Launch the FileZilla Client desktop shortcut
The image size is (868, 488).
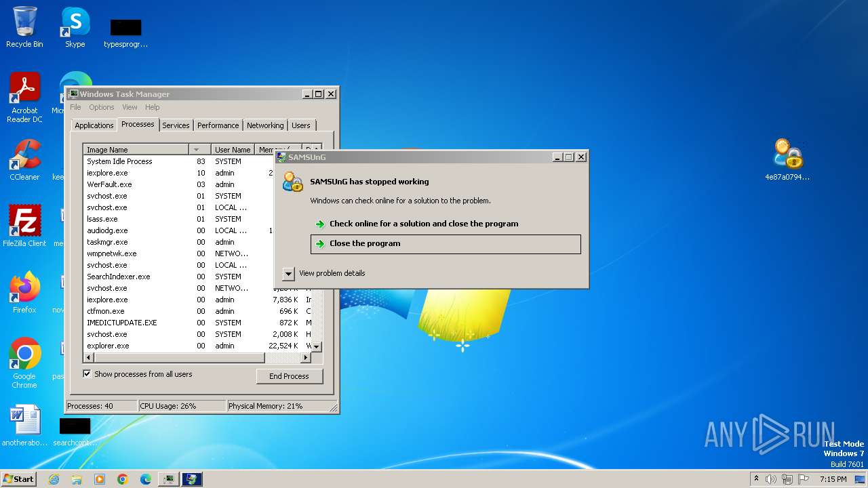24,226
